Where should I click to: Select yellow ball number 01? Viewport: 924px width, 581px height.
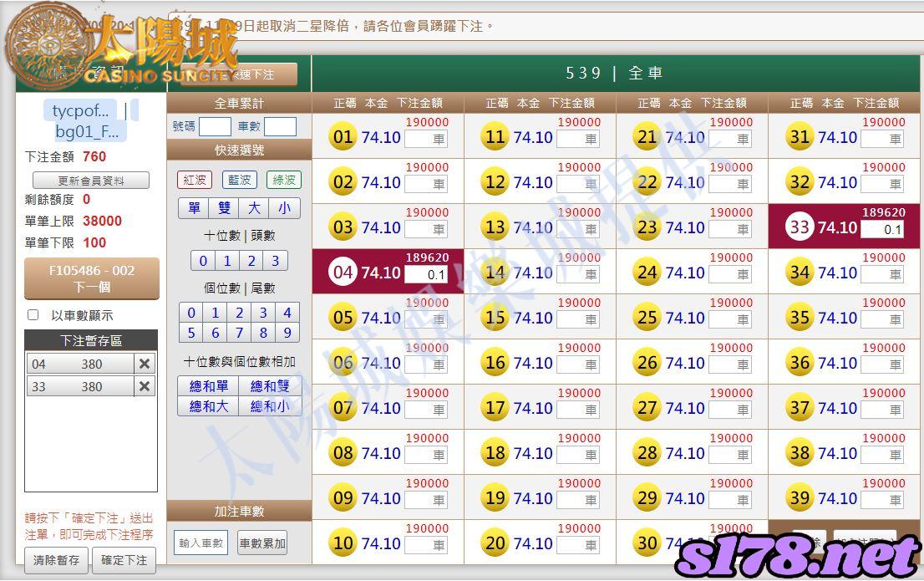[x=343, y=137]
